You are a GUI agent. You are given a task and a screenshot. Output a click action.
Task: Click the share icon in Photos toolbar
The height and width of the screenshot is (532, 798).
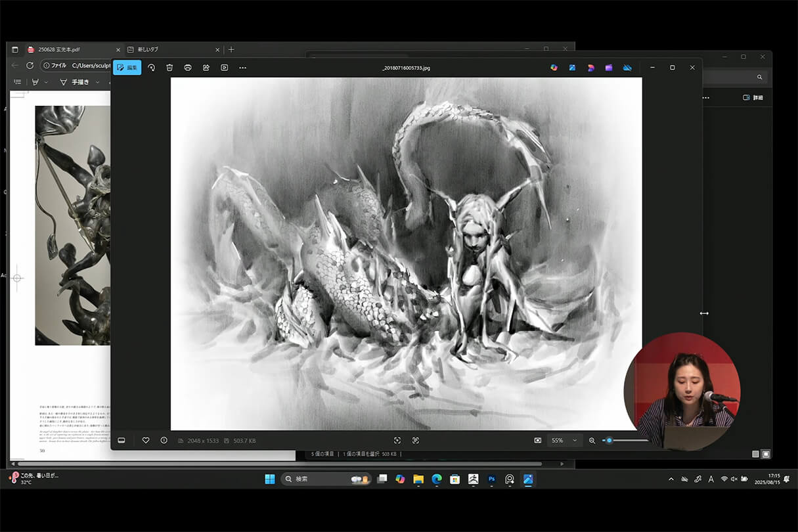pyautogui.click(x=206, y=68)
